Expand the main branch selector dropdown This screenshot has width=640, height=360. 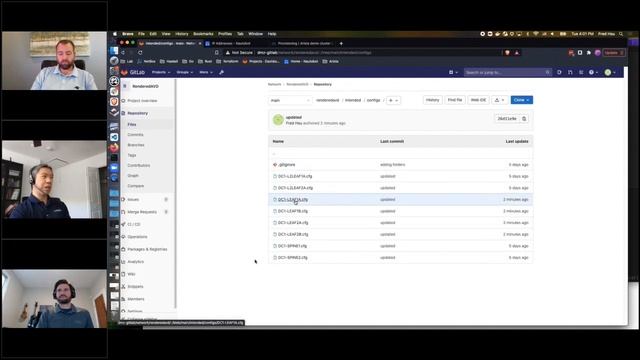[290, 100]
